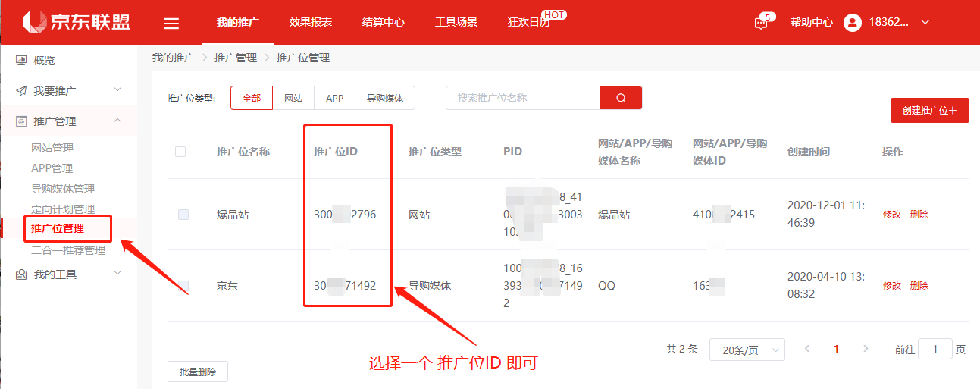The image size is (980, 389).
Task: Check the select-all header checkbox
Action: (x=180, y=152)
